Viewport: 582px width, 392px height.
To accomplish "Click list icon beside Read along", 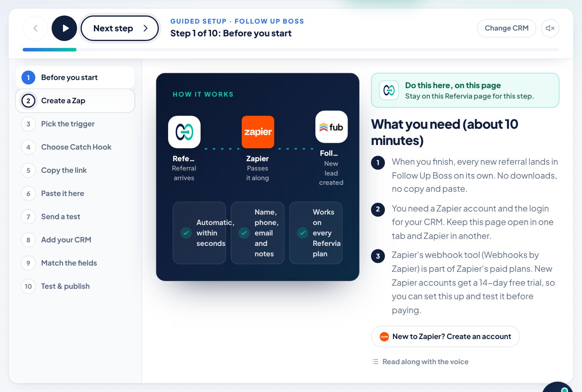I will pyautogui.click(x=375, y=362).
